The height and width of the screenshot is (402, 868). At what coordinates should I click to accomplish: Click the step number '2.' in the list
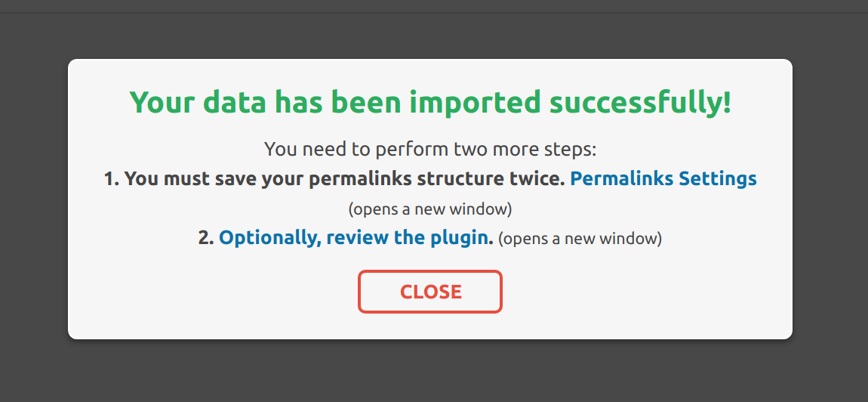coord(206,238)
